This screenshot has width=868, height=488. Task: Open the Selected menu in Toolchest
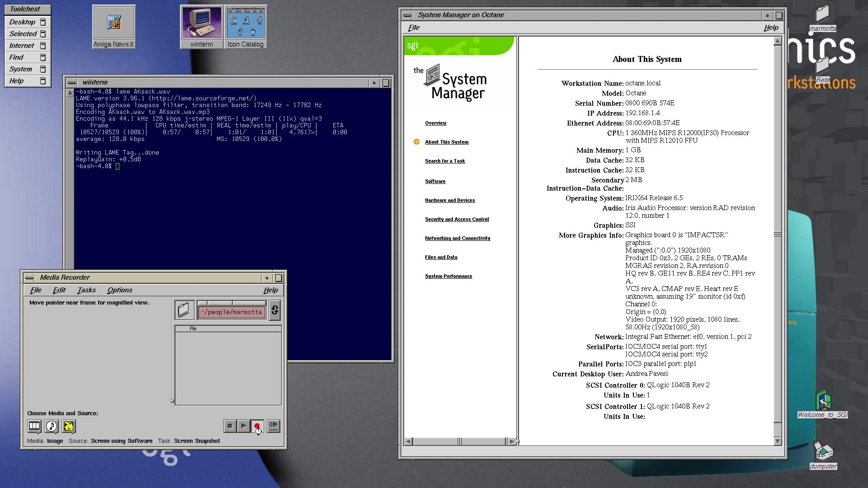(28, 34)
